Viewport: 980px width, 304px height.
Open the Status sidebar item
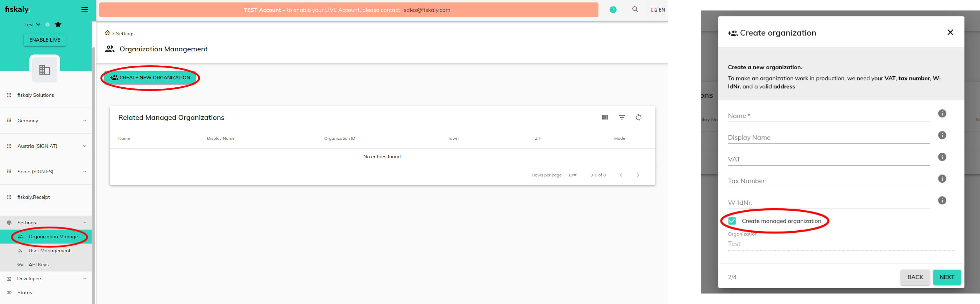(x=46, y=292)
